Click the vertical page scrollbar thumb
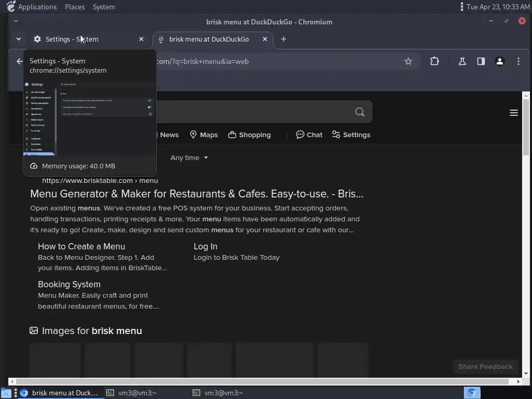Viewport: 532px width, 399px height. [526, 127]
